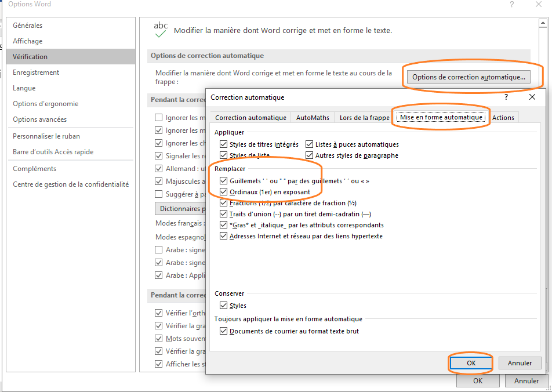Select the Mise en forme automatique tab
Image resolution: width=552 pixels, height=392 pixels.
(x=441, y=117)
